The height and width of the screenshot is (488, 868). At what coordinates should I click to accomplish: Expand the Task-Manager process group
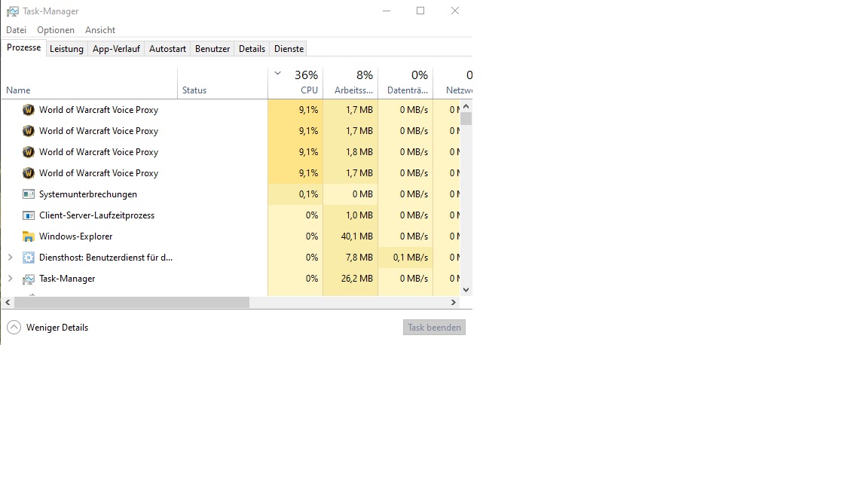[10, 279]
